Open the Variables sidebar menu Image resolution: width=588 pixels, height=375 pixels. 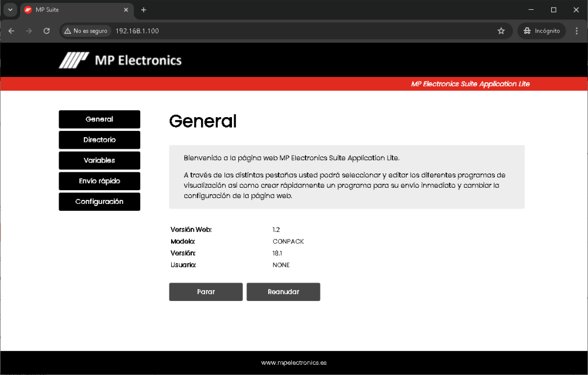pos(99,160)
